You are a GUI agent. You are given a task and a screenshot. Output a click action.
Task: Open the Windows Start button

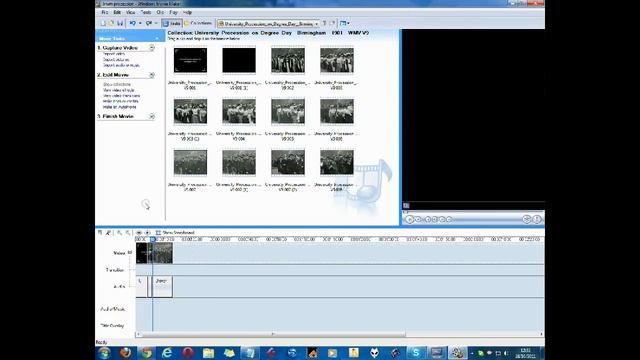(104, 353)
